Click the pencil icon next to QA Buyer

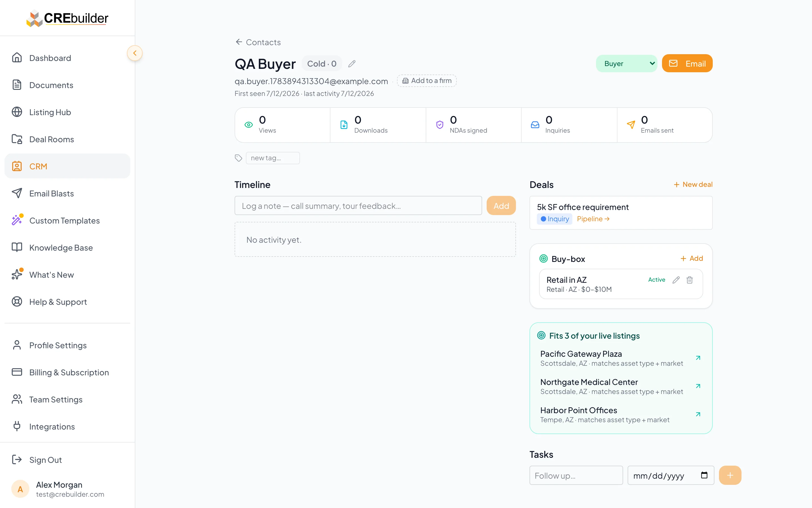[x=352, y=64]
